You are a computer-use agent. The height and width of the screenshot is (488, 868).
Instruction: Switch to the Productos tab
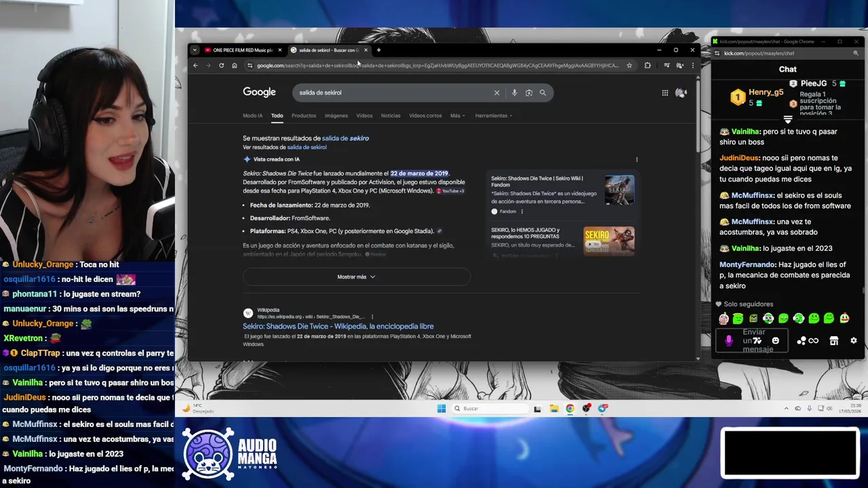click(x=304, y=116)
